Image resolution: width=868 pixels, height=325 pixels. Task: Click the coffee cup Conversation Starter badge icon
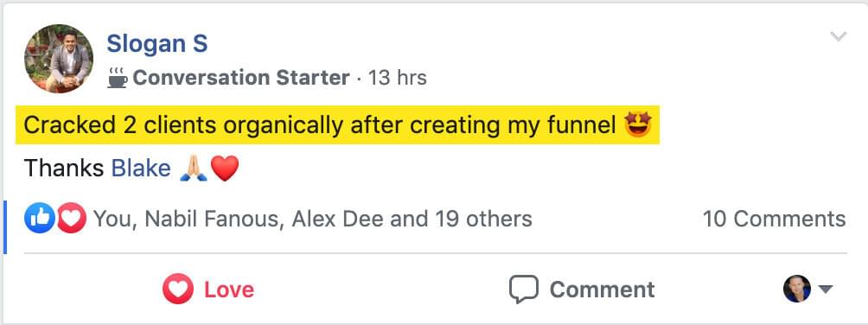pyautogui.click(x=118, y=78)
